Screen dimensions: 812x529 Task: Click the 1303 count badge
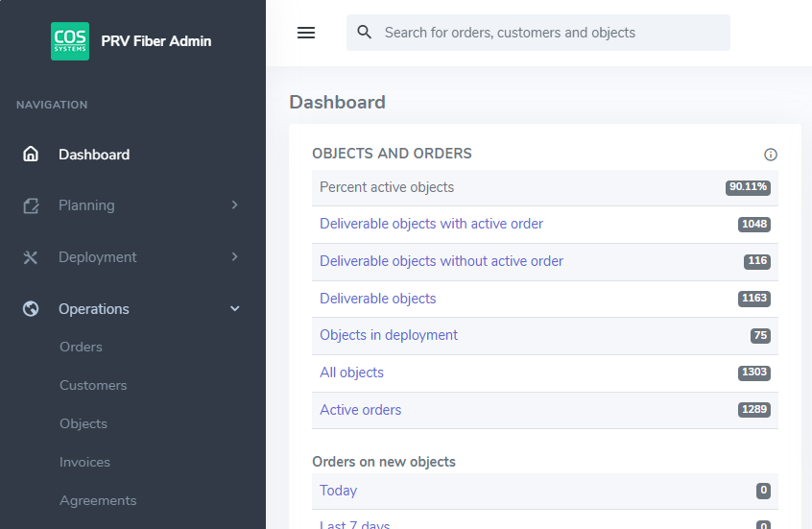pos(754,372)
